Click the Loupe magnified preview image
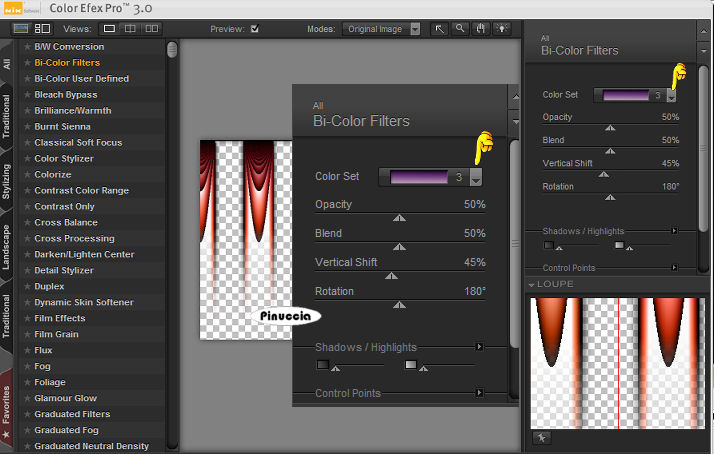This screenshot has height=454, width=714. pos(618,363)
